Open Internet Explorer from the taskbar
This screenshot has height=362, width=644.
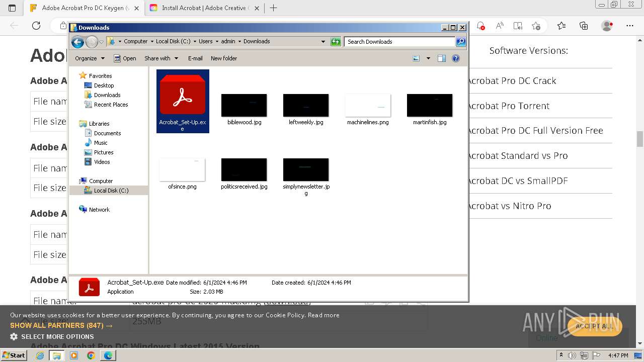pyautogui.click(x=40, y=355)
